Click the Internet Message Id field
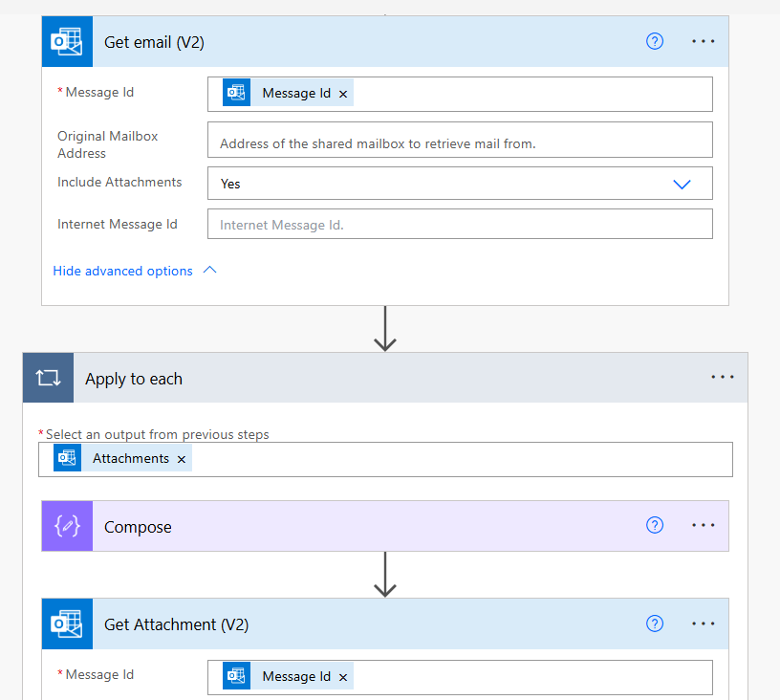Viewport: 780px width, 700px height. [x=459, y=225]
